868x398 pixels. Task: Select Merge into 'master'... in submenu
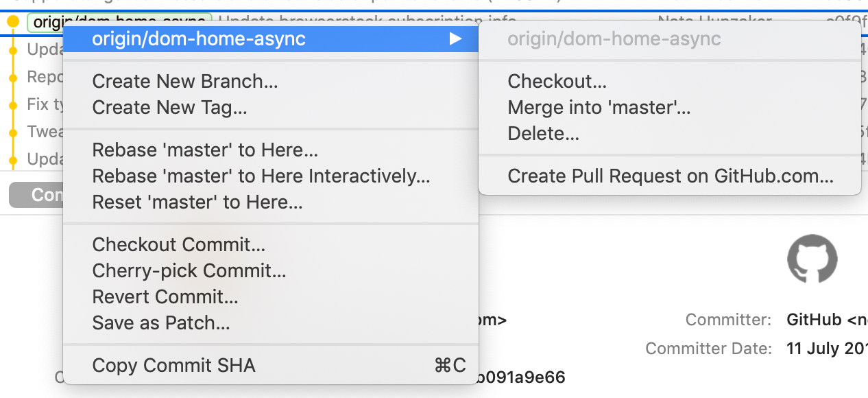point(669,107)
